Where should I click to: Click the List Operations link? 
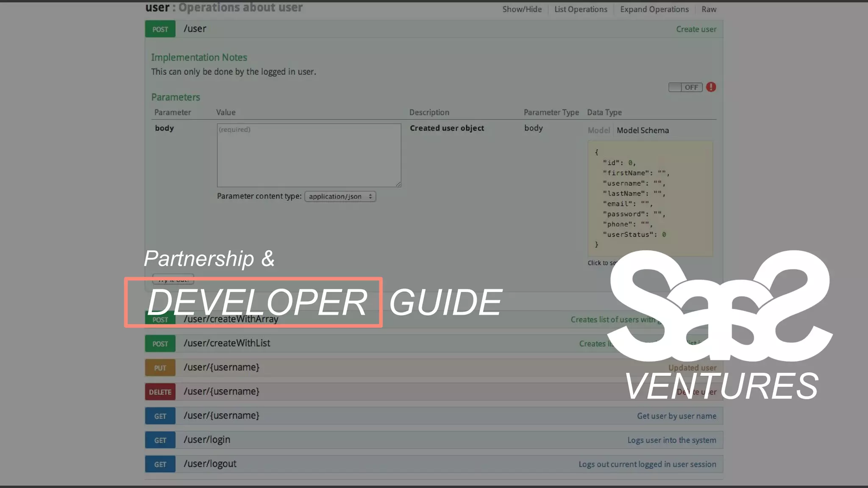581,9
